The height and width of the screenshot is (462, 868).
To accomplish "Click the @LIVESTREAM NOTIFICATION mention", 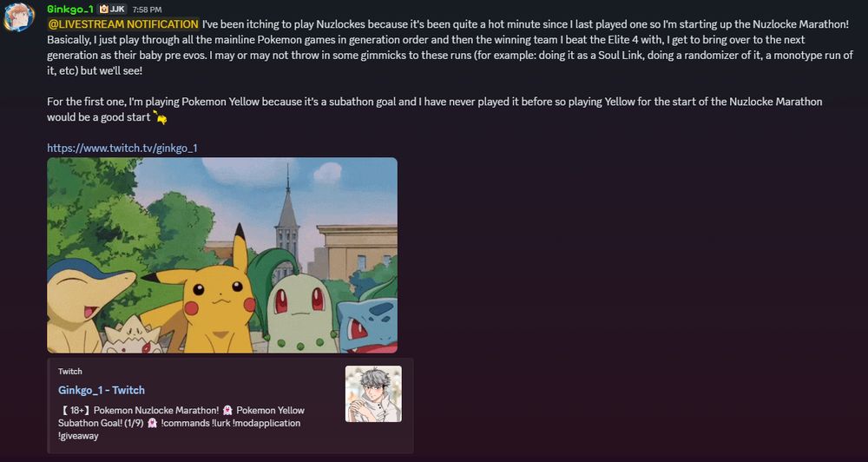I will [x=123, y=24].
